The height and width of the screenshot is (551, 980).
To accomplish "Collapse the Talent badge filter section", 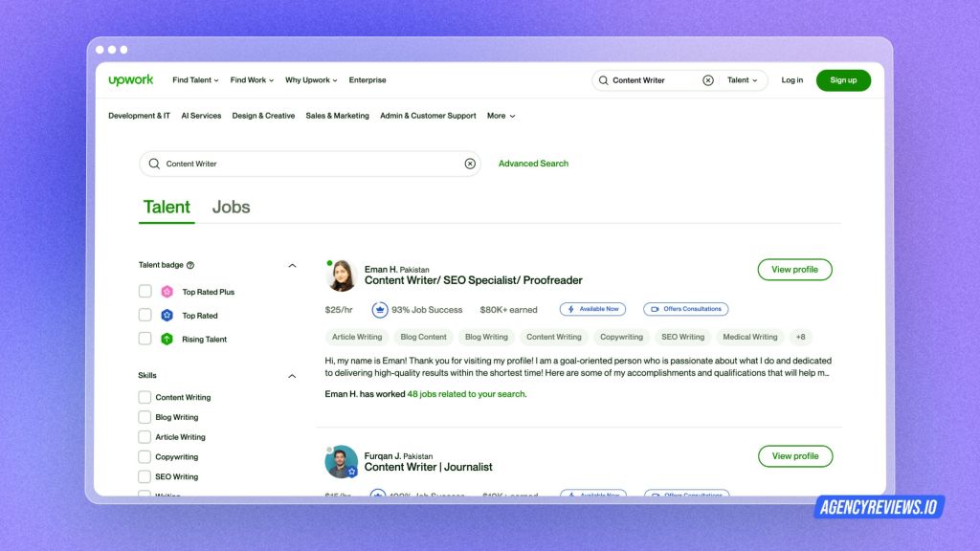I will 292,265.
